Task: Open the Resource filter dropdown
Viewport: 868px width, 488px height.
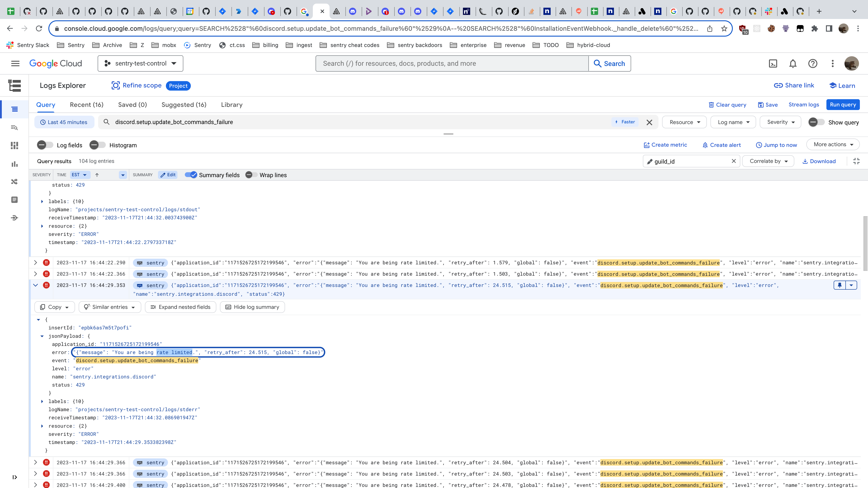Action: coord(685,122)
